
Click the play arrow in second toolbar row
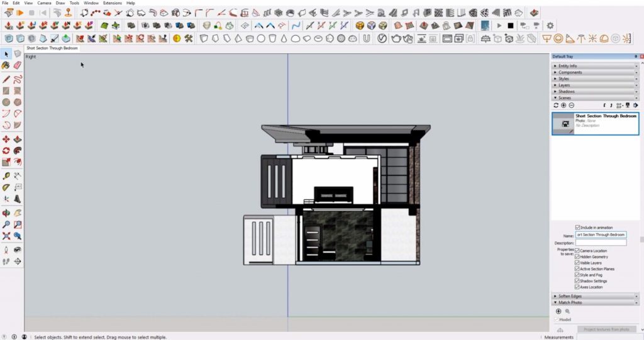(499, 26)
